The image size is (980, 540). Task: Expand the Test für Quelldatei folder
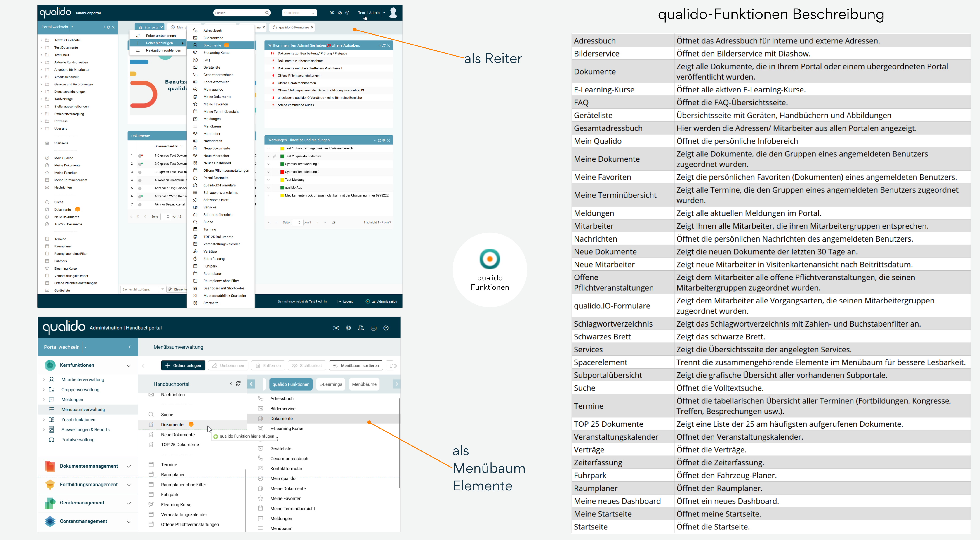pos(41,40)
